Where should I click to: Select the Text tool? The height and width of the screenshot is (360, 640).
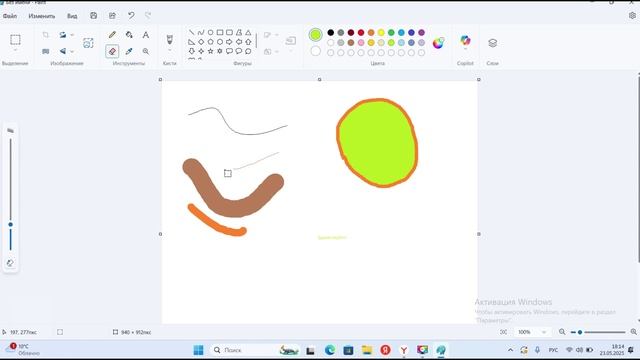146,35
